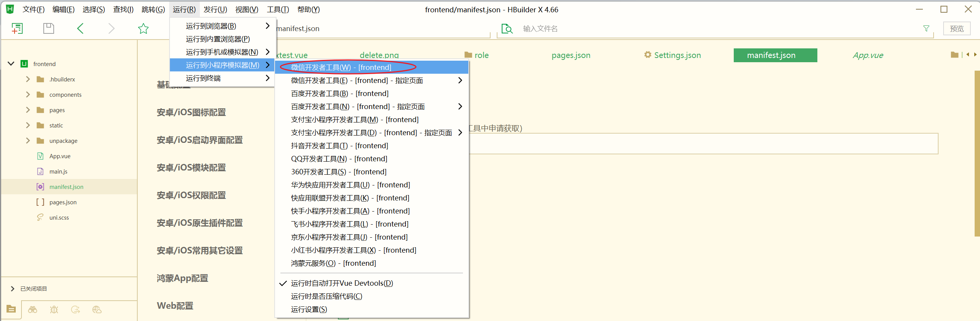The image size is (980, 321).
Task: Select 微信开发者工具(W) - [frontend]
Action: point(372,68)
